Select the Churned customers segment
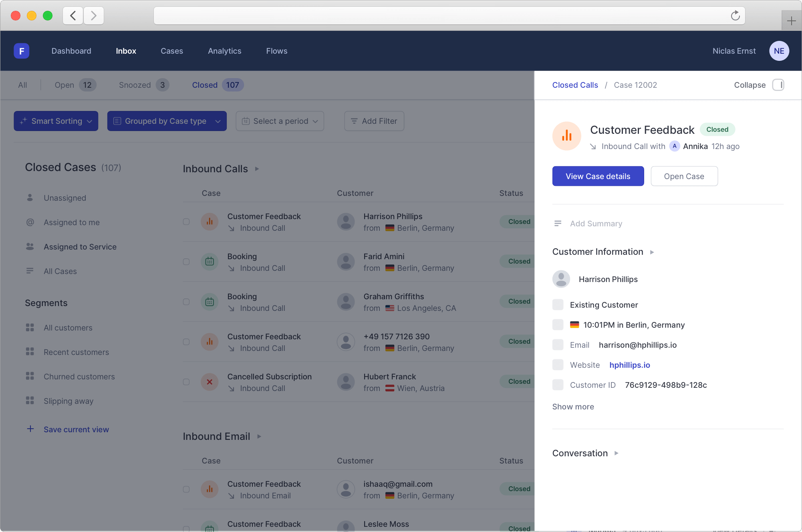Screen dimensions: 802x532 pyautogui.click(x=79, y=377)
